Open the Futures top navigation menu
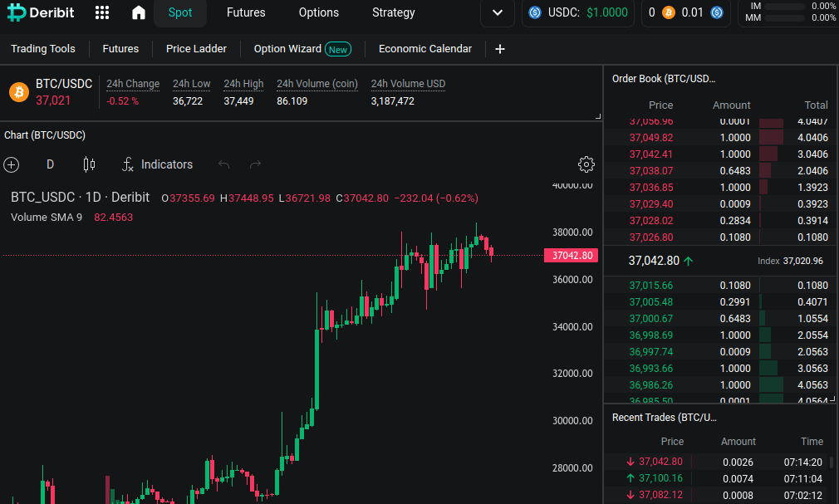 [246, 12]
